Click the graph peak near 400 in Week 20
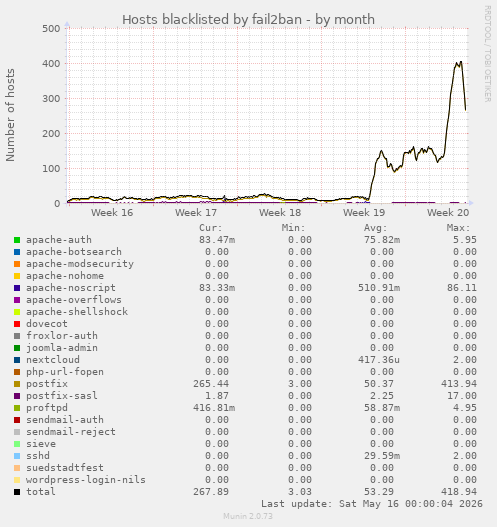Image resolution: width=497 pixels, height=527 pixels. pyautogui.click(x=459, y=63)
